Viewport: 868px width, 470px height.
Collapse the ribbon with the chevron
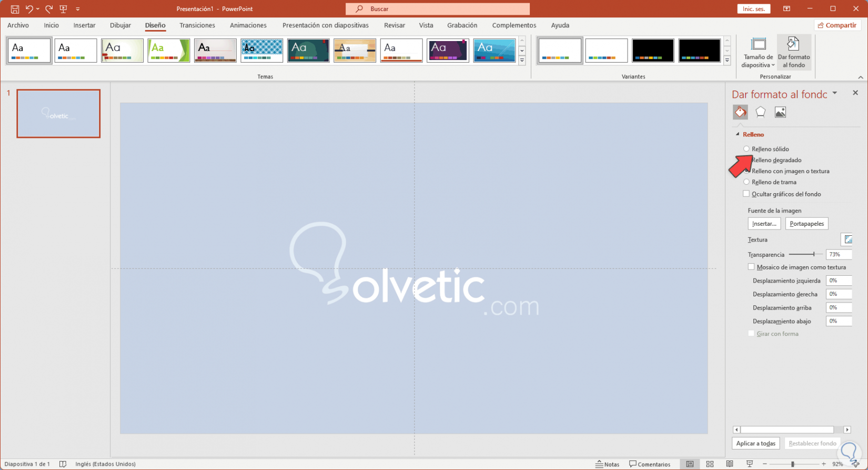[x=861, y=77]
